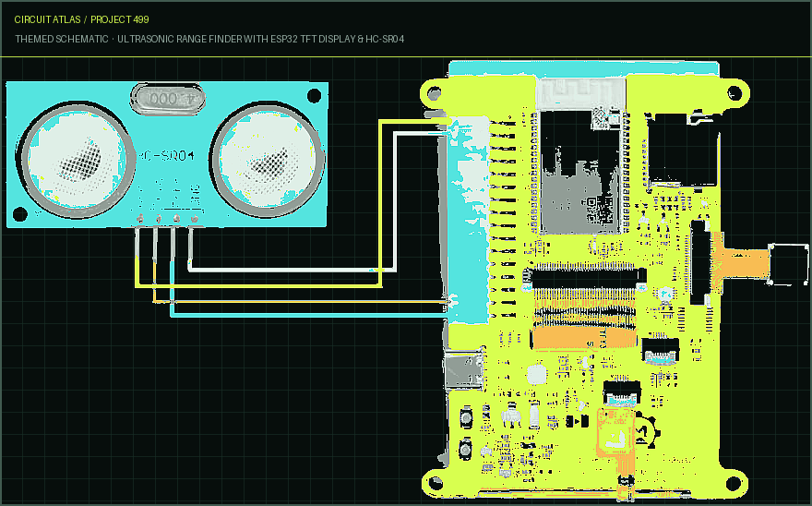Click the ESP32 module metal shield
The width and height of the screenshot is (812, 506).
[x=579, y=171]
